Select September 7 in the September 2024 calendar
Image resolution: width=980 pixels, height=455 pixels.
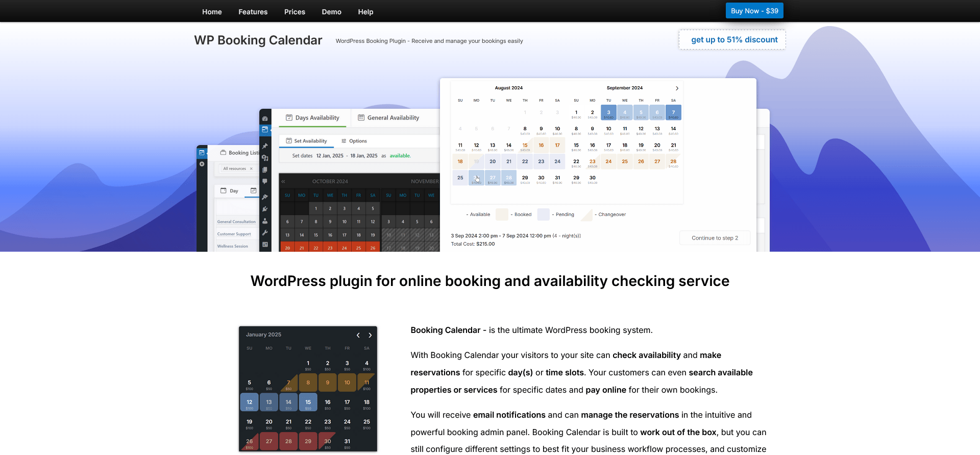pyautogui.click(x=673, y=113)
